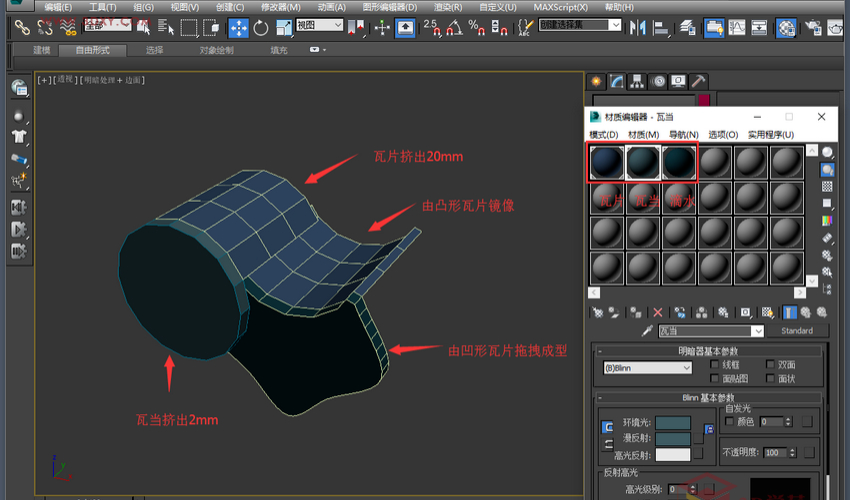Click the Align tool icon

pyautogui.click(x=661, y=27)
